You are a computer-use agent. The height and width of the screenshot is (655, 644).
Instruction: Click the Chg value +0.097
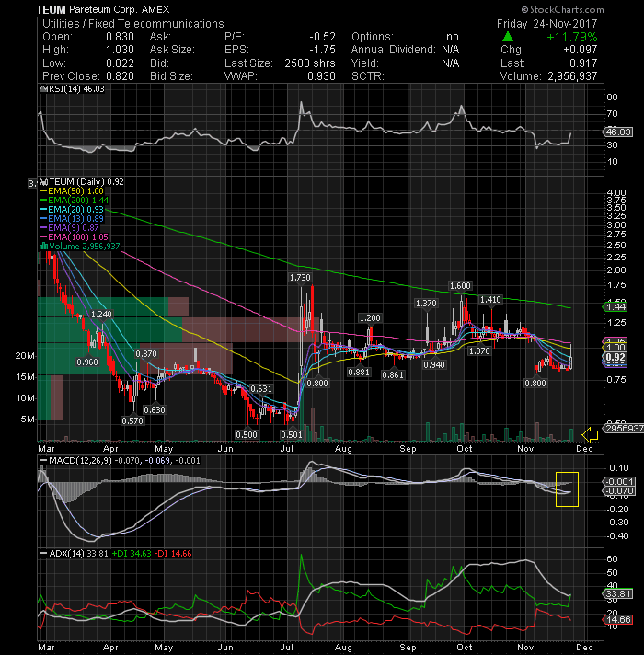click(581, 50)
